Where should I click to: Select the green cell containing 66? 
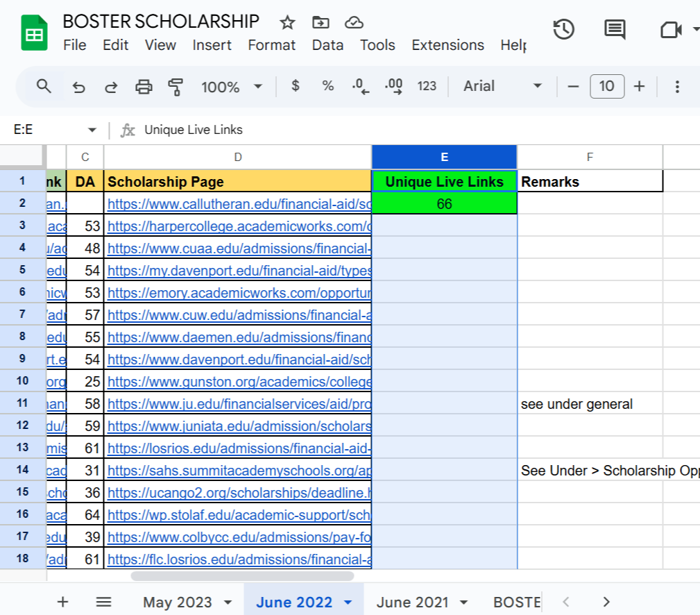coord(444,203)
